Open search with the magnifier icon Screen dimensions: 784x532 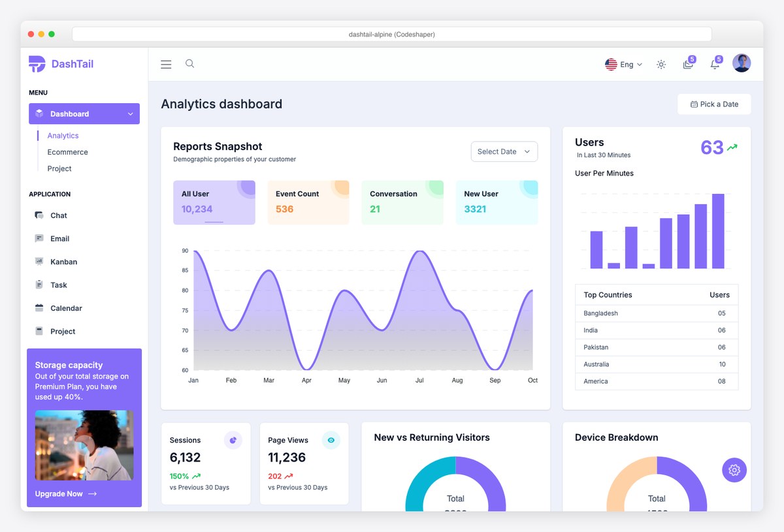(x=189, y=63)
